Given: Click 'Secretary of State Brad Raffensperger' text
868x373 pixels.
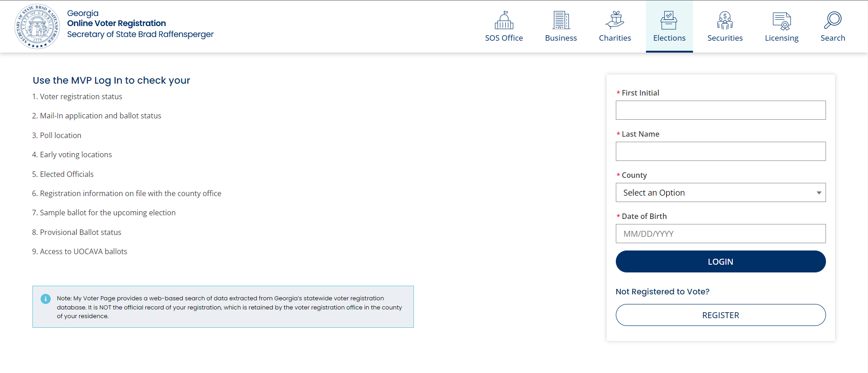Looking at the screenshot, I should (x=140, y=34).
